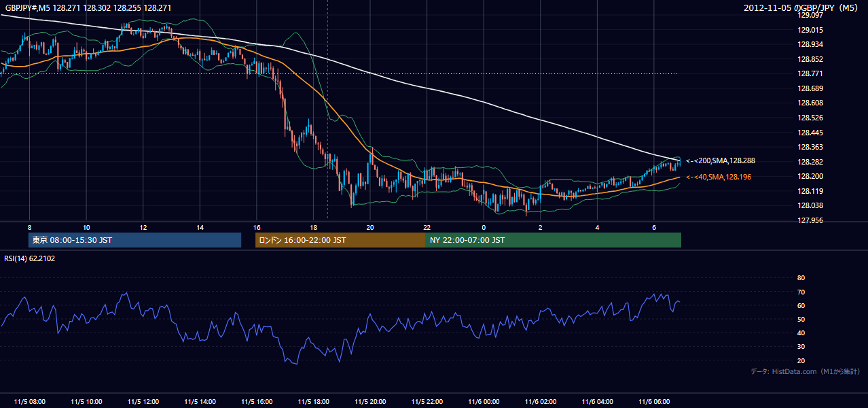
Task: Click the NY 22:00-07:00 JST session bar
Action: point(553,240)
